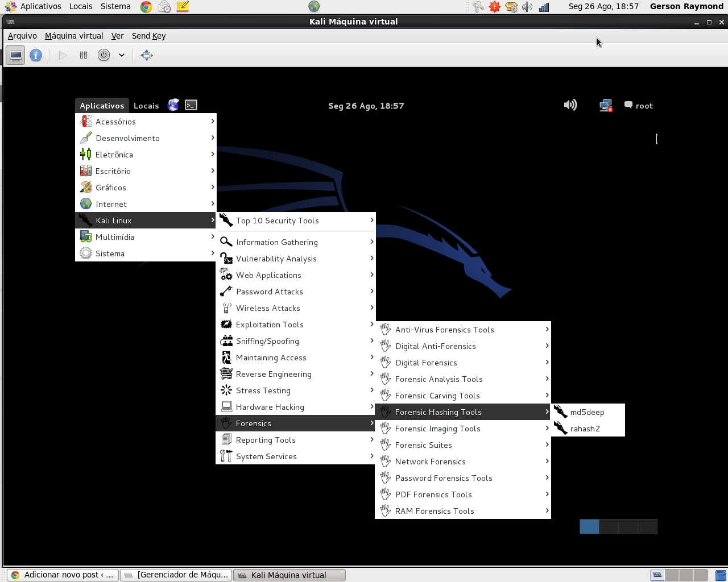Expand Gráficos category

point(146,188)
